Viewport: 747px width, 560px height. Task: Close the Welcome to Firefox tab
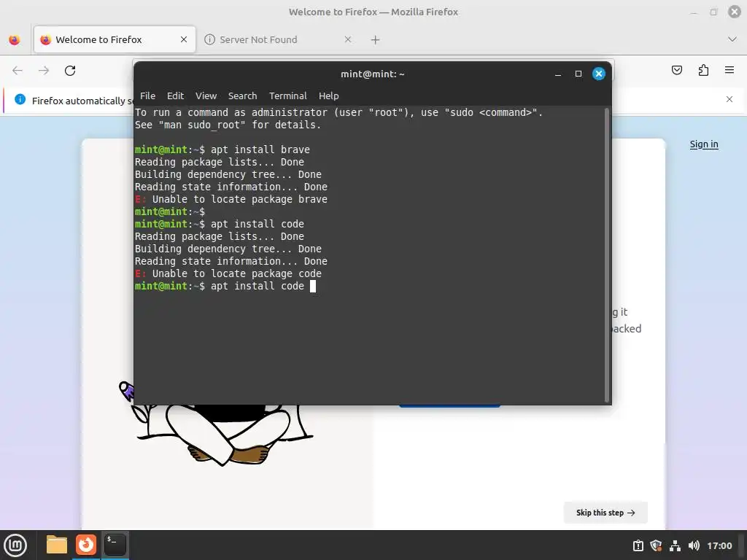[x=184, y=39]
